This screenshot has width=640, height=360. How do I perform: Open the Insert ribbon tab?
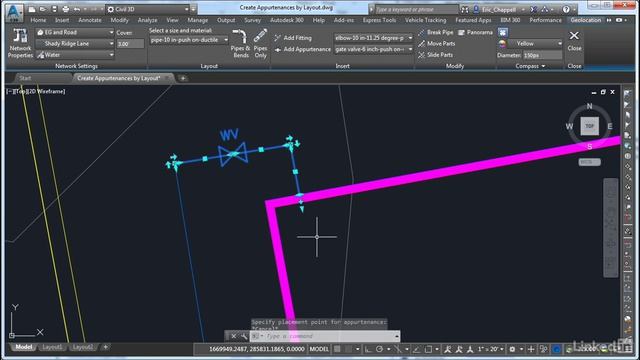click(62, 20)
